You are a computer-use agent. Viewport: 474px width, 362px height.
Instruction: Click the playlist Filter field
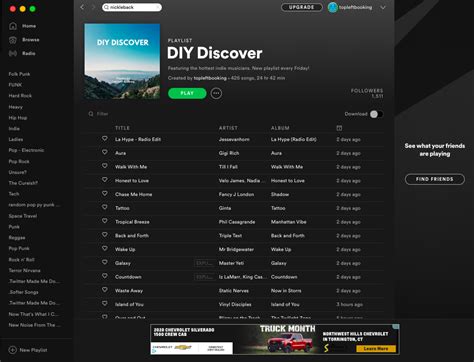pos(103,114)
